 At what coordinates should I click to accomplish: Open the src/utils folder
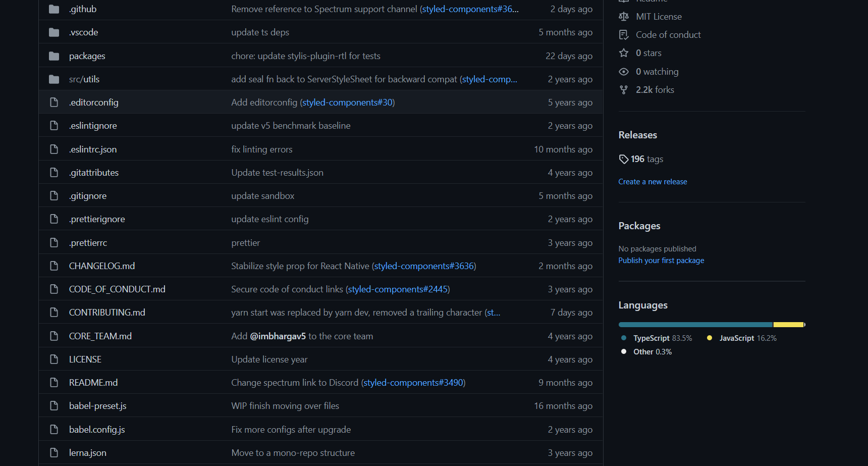pyautogui.click(x=84, y=79)
